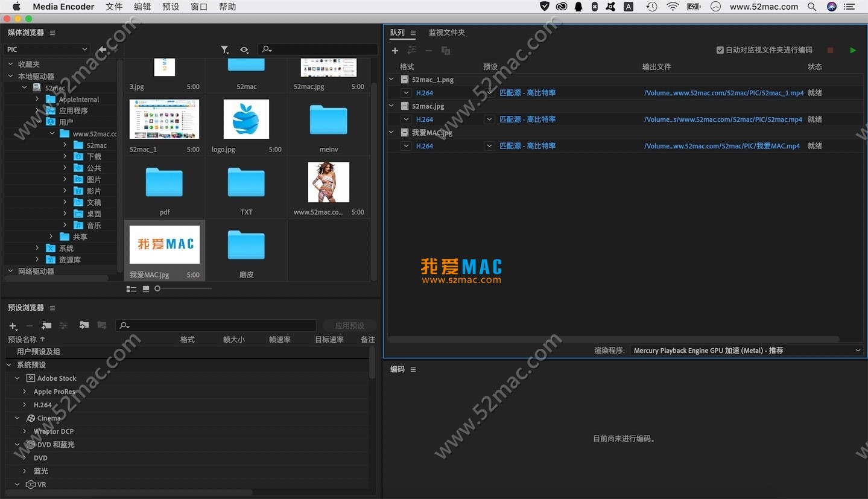This screenshot has height=499, width=868.
Task: Open the 编辑 menu
Action: pyautogui.click(x=142, y=7)
